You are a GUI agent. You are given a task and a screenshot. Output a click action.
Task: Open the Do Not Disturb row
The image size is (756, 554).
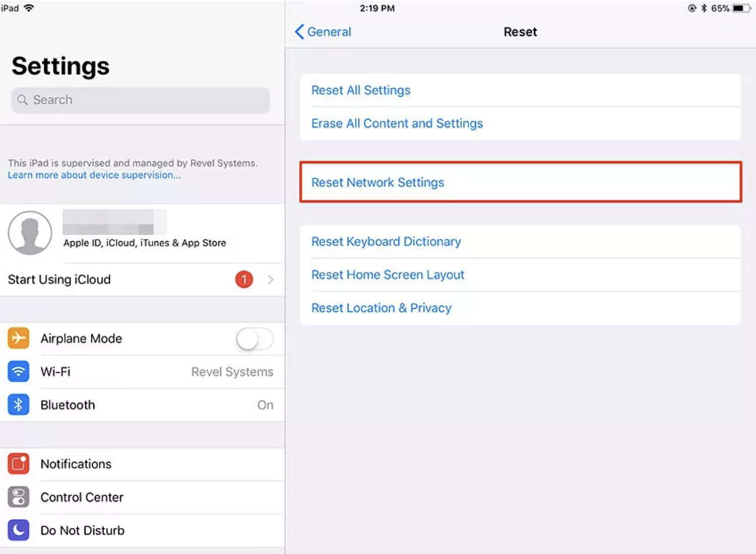[142, 530]
